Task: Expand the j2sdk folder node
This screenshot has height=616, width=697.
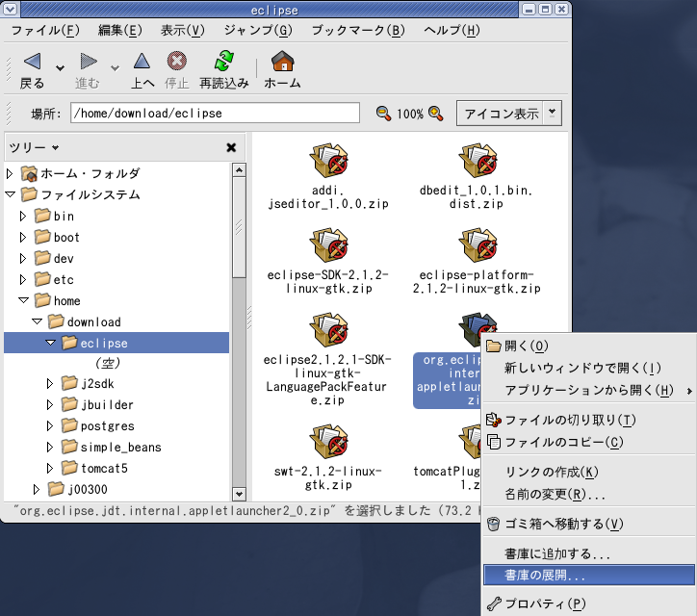Action: (x=50, y=383)
